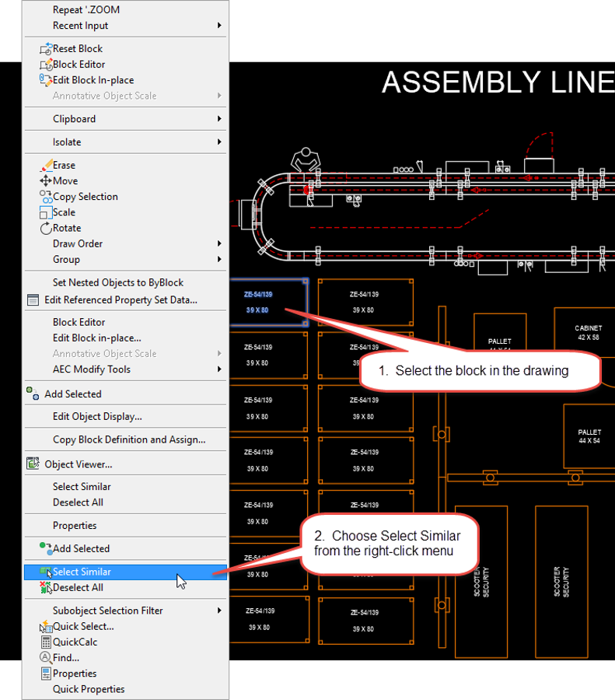Click the Scale icon
Screen dimensions: 615x700
pyautogui.click(x=46, y=212)
